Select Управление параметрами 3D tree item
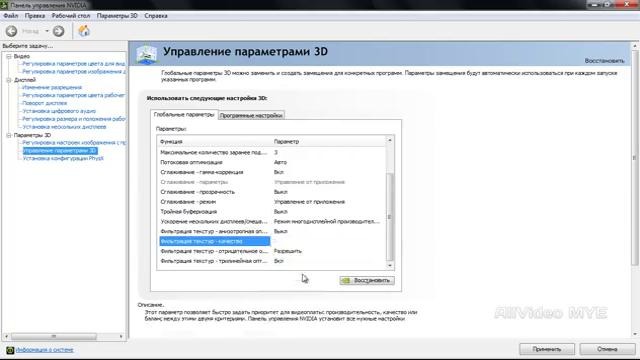 click(60, 151)
